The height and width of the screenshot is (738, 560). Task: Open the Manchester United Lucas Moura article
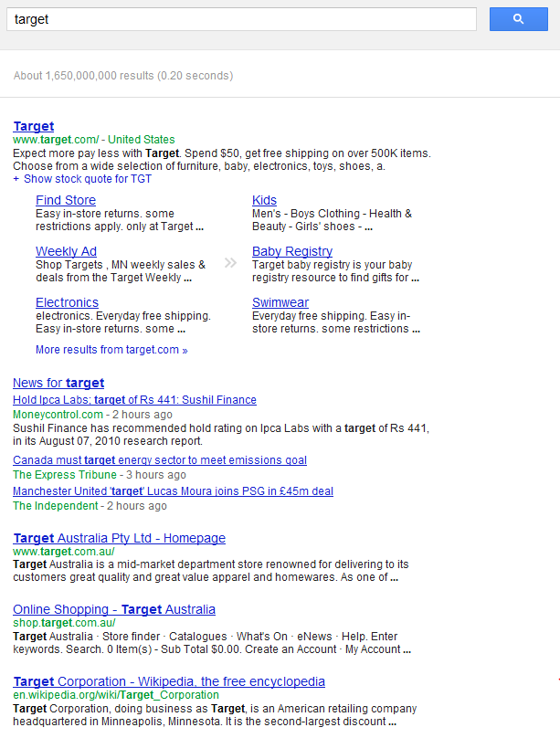pos(173,491)
